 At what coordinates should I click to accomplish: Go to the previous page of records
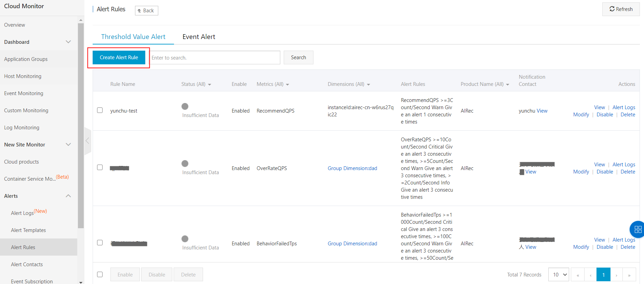590,275
